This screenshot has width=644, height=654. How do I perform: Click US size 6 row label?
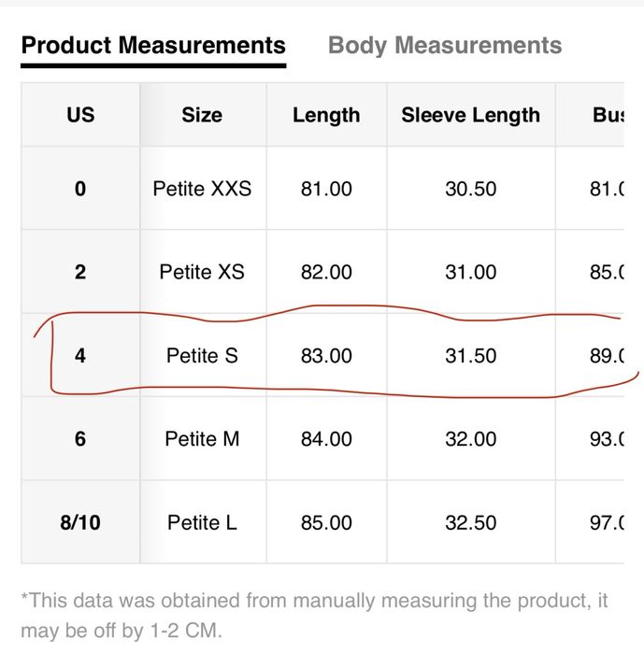click(x=80, y=438)
